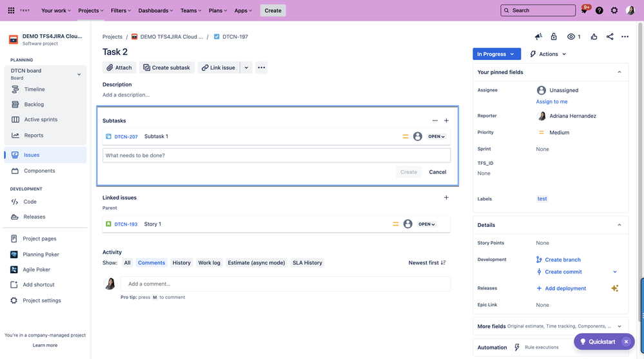Image resolution: width=644 pixels, height=359 pixels.
Task: Click the Create subtask button
Action: point(167,68)
